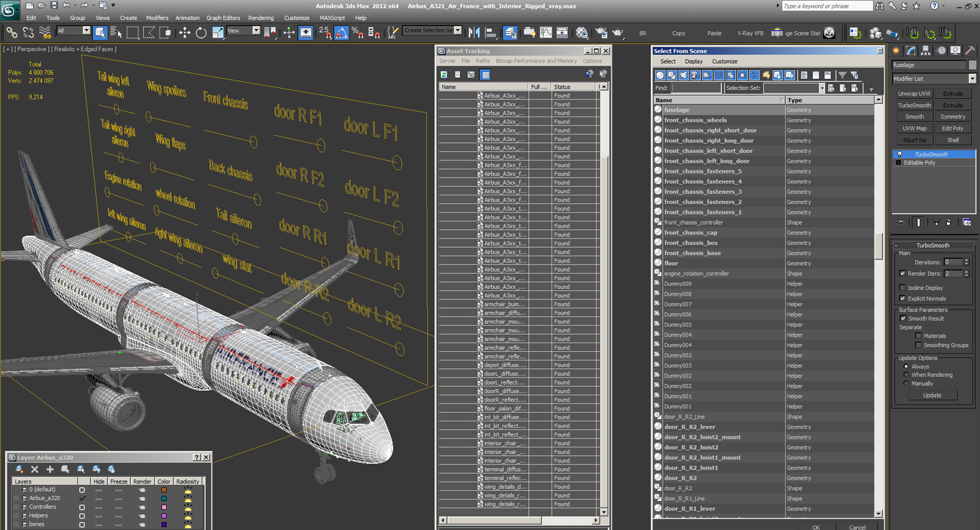Activate the Select Object tool
Viewport: 980px width, 530px height.
pyautogui.click(x=100, y=32)
